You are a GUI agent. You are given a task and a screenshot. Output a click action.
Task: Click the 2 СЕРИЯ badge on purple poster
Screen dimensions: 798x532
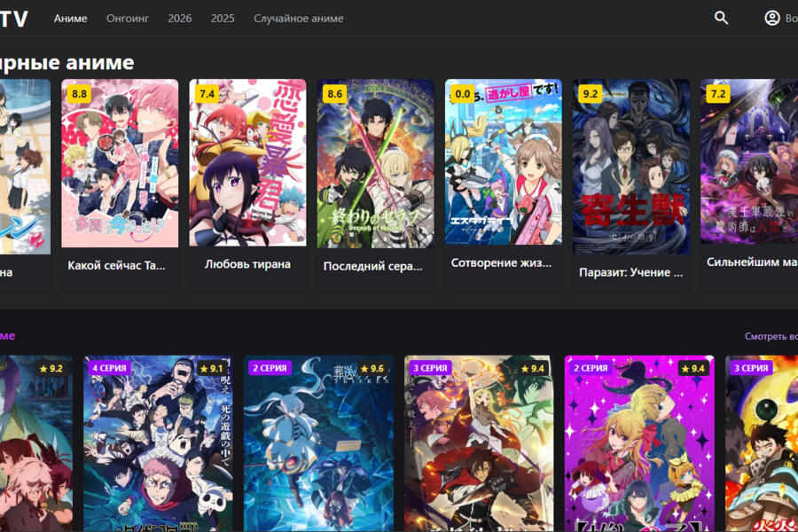coord(591,366)
